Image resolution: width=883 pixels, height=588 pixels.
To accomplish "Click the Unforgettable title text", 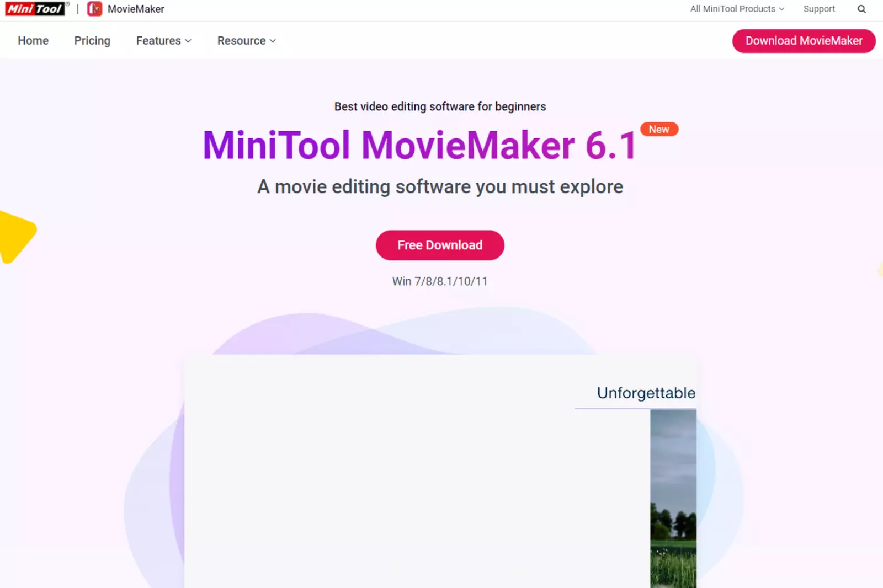I will 646,393.
